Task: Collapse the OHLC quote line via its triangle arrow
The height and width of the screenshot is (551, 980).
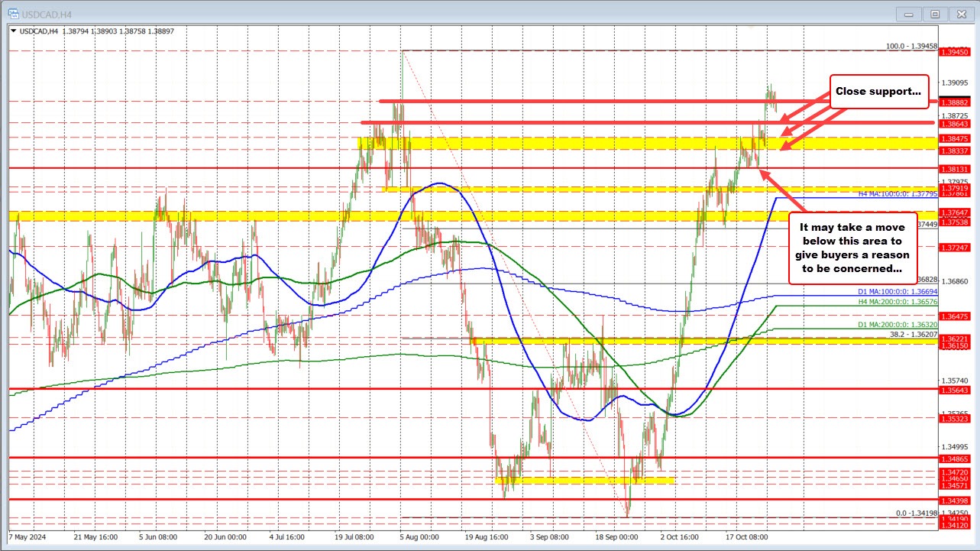Action: coord(15,31)
